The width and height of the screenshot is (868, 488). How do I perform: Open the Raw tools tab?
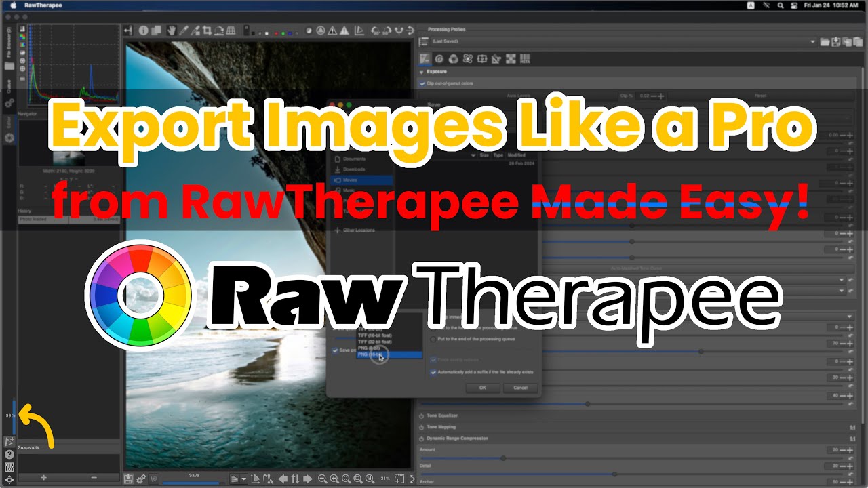point(510,59)
